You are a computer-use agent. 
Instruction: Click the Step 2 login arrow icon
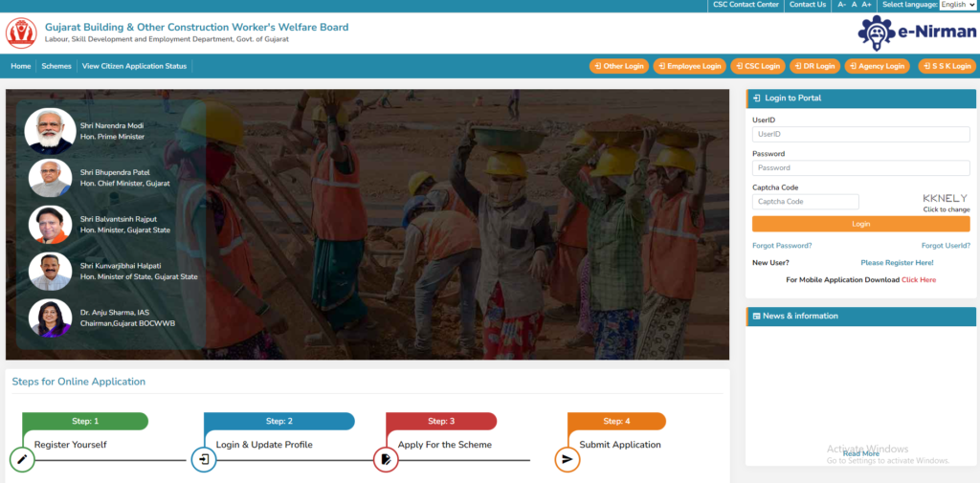[x=204, y=459]
